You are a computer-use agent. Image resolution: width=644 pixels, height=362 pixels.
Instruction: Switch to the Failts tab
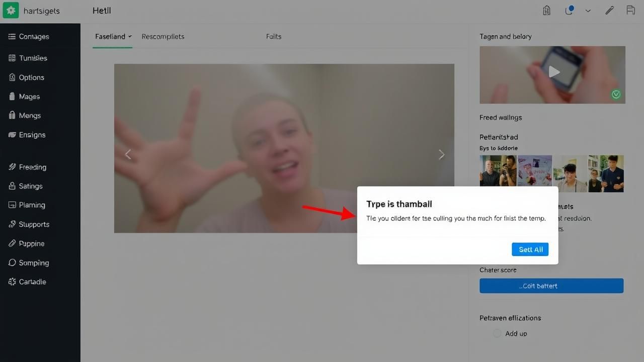tap(274, 37)
